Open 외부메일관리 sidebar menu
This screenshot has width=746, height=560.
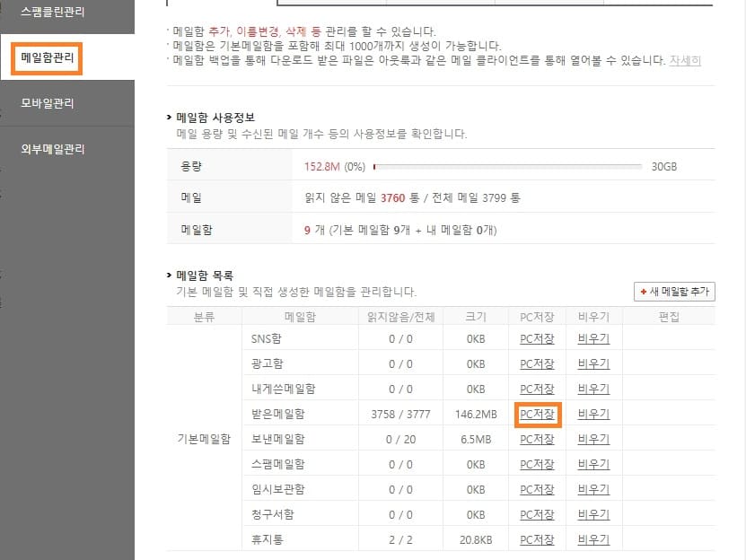click(52, 149)
